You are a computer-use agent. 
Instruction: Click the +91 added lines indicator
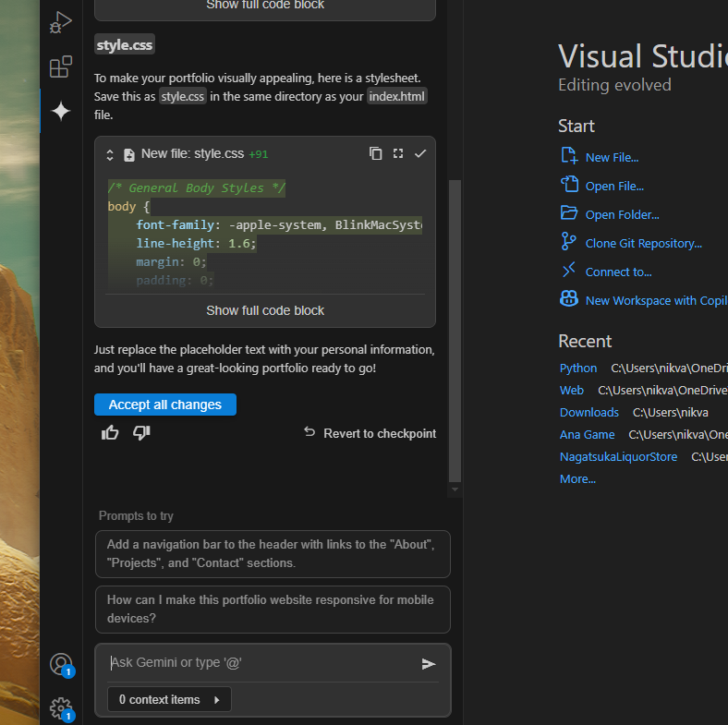coord(258,154)
